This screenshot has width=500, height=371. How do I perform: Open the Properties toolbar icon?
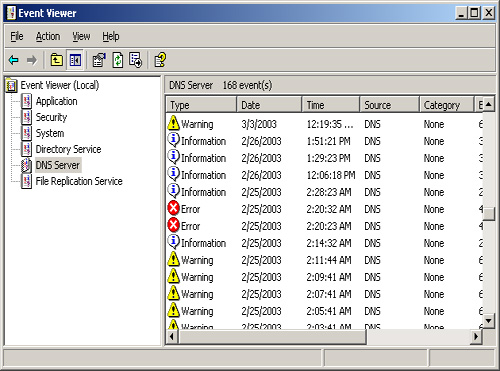coord(99,60)
